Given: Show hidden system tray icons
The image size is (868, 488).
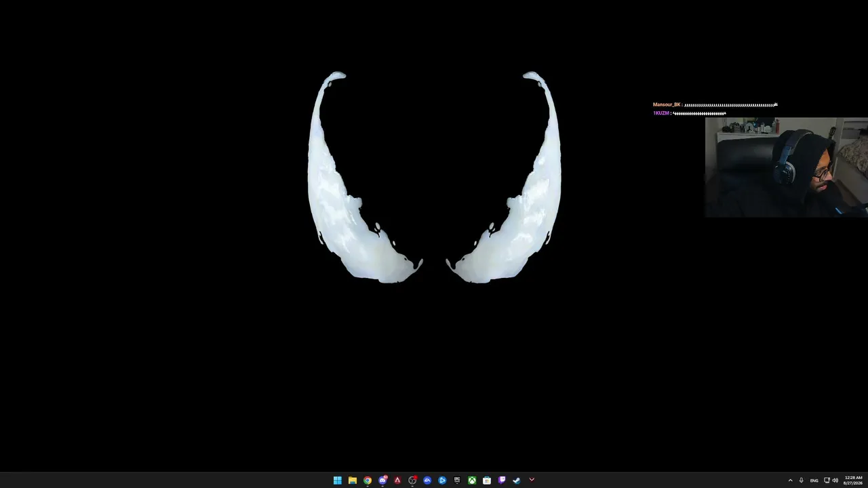Looking at the screenshot, I should pyautogui.click(x=790, y=481).
